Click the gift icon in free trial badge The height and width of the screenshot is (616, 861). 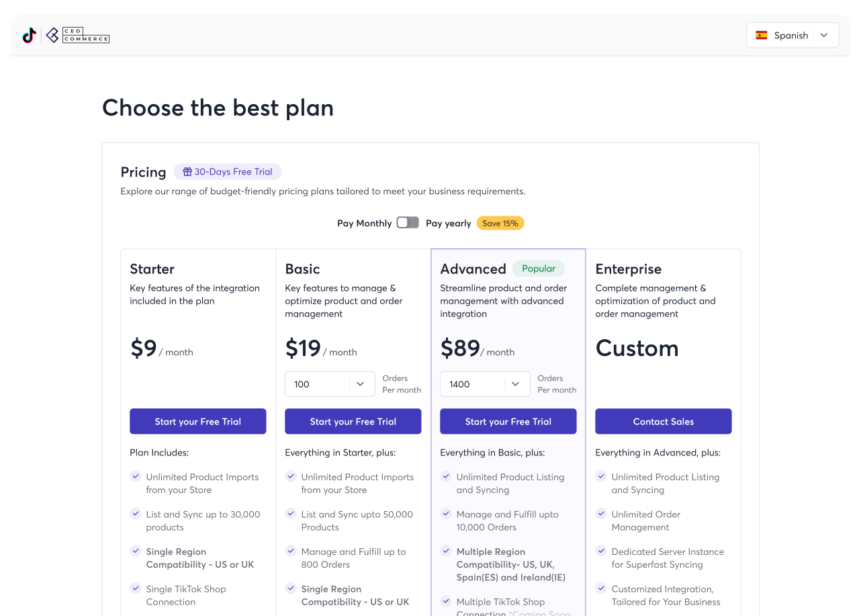click(x=187, y=172)
